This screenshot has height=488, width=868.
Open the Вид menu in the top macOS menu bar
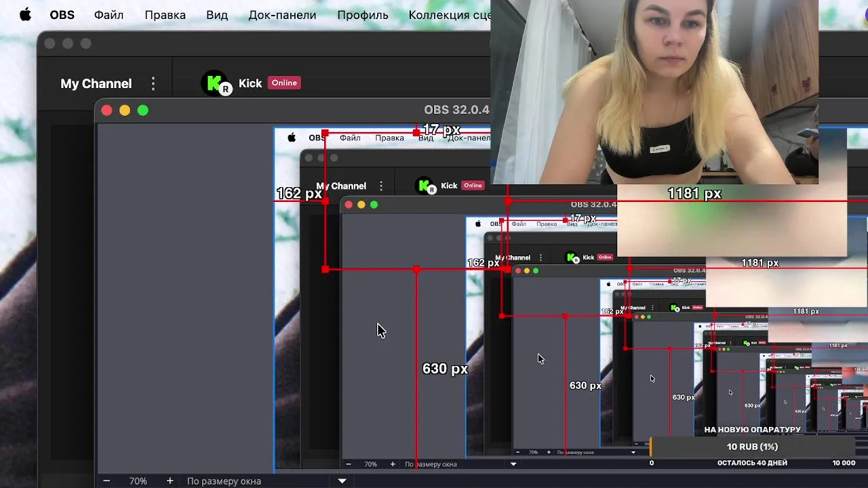[217, 15]
